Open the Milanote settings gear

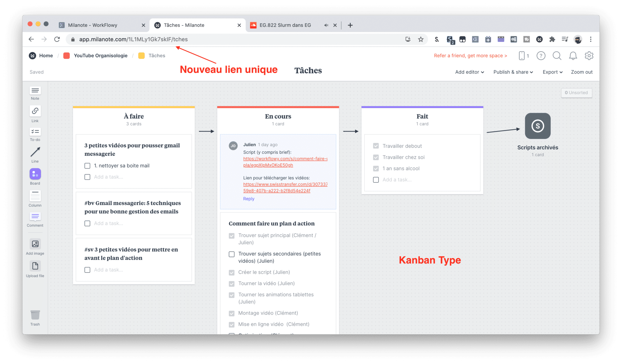click(x=589, y=56)
